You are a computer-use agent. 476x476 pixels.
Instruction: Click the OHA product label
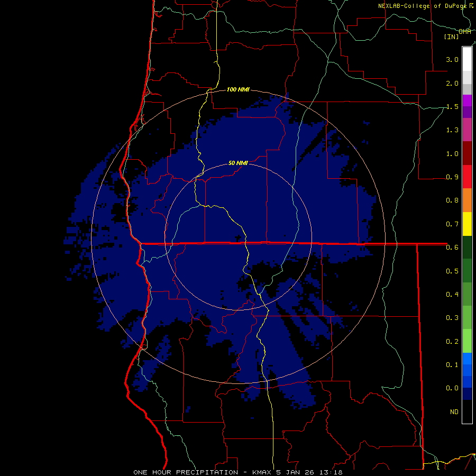point(465,31)
